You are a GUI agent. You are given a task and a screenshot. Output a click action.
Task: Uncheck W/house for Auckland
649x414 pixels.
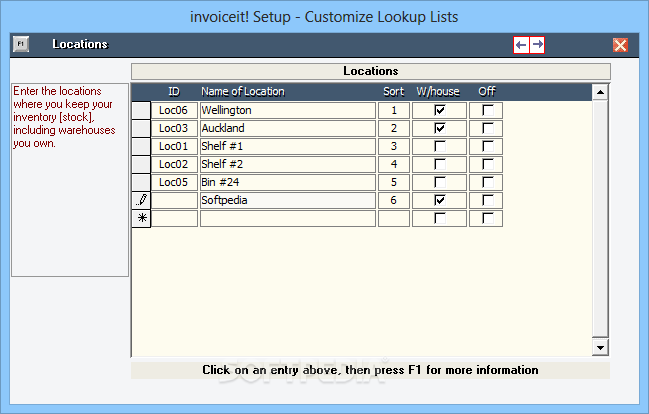tap(440, 128)
